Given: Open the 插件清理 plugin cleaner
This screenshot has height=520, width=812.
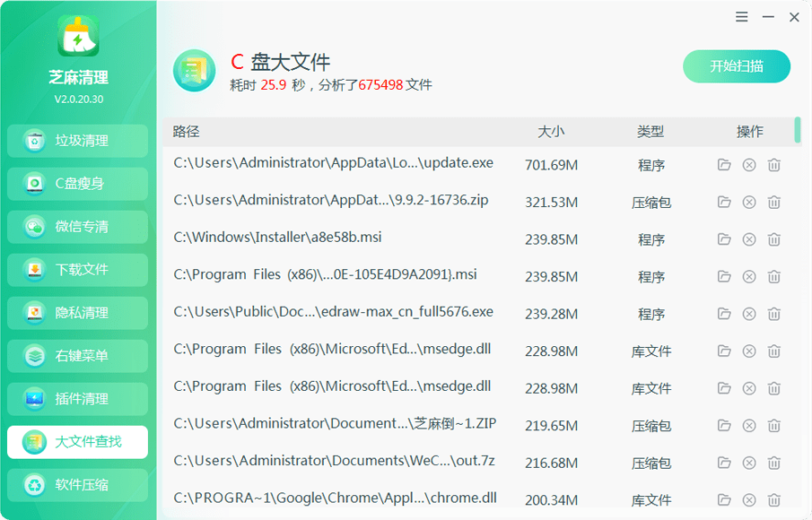Looking at the screenshot, I should [77, 399].
